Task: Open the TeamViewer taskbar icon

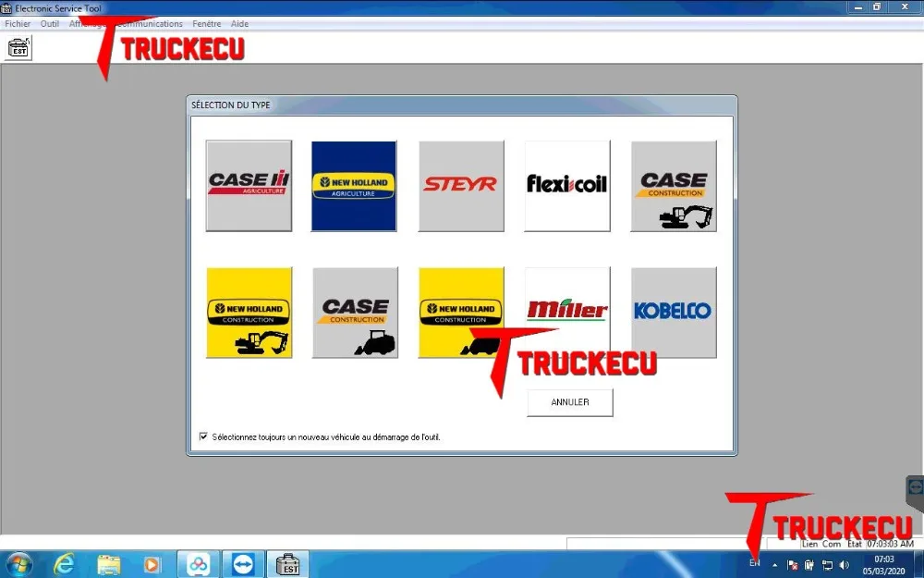Action: [243, 565]
